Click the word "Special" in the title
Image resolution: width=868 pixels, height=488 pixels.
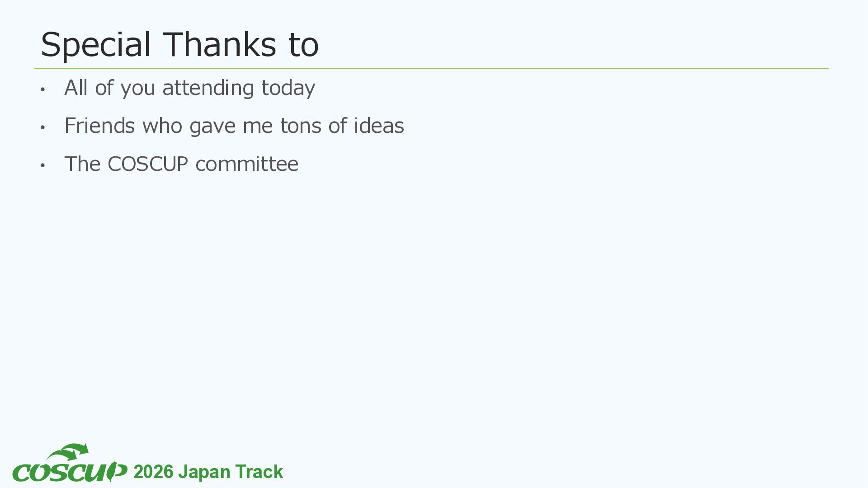point(95,45)
